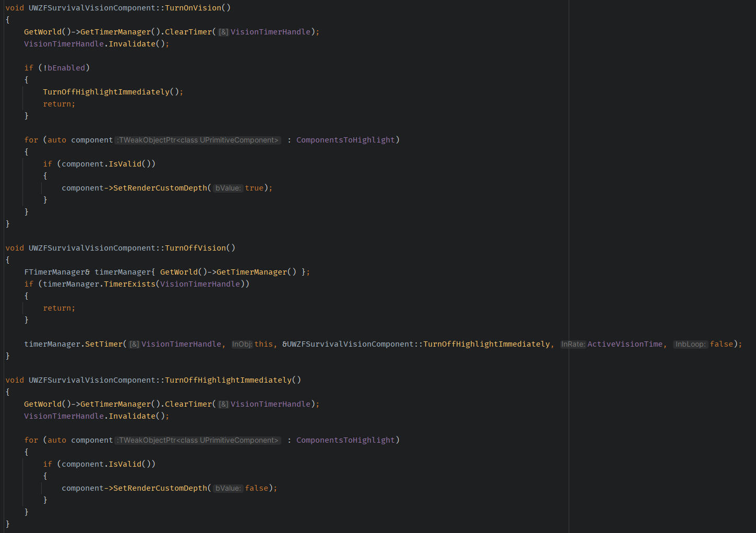This screenshot has width=756, height=533.
Task: Click the TurnOnVision function name in its definition
Action: click(x=193, y=8)
